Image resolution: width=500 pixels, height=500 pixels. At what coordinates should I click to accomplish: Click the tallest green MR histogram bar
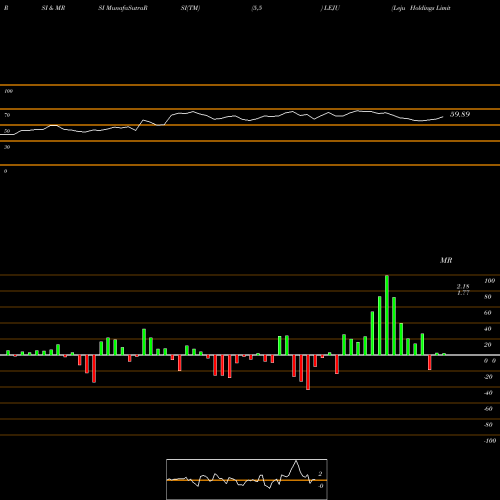387,315
